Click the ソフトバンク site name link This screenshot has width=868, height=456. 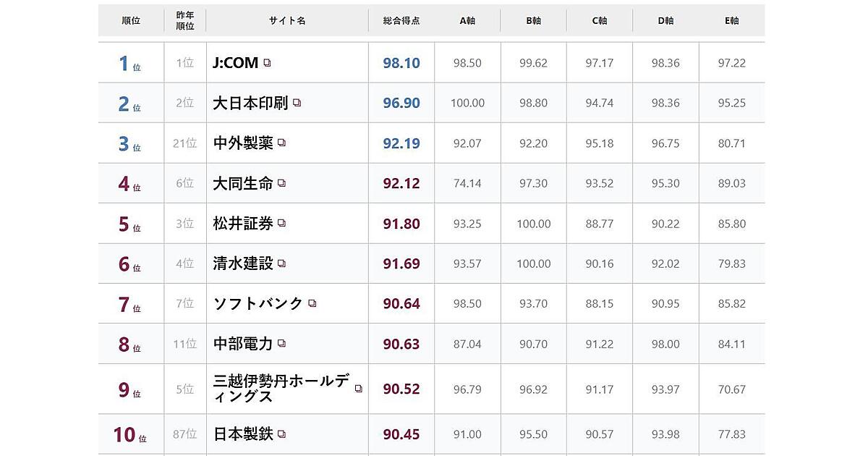258,304
